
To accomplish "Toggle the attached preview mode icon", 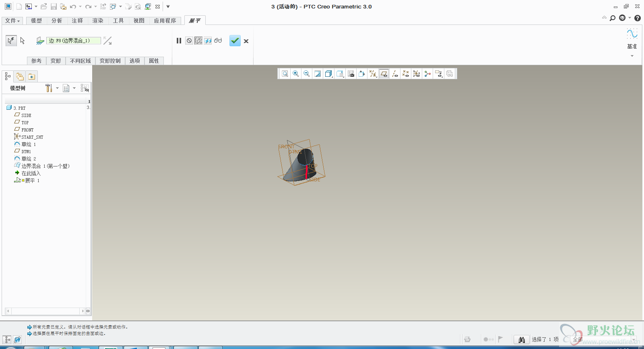I will tap(208, 41).
